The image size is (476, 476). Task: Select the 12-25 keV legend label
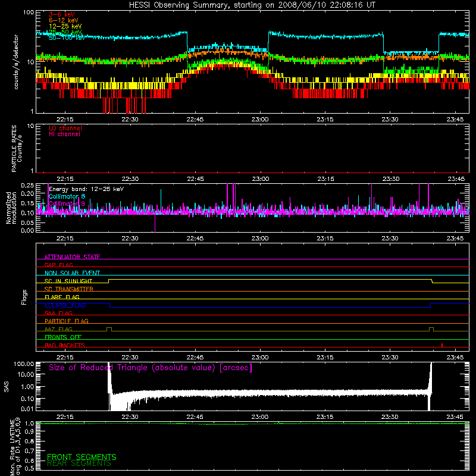[65, 26]
